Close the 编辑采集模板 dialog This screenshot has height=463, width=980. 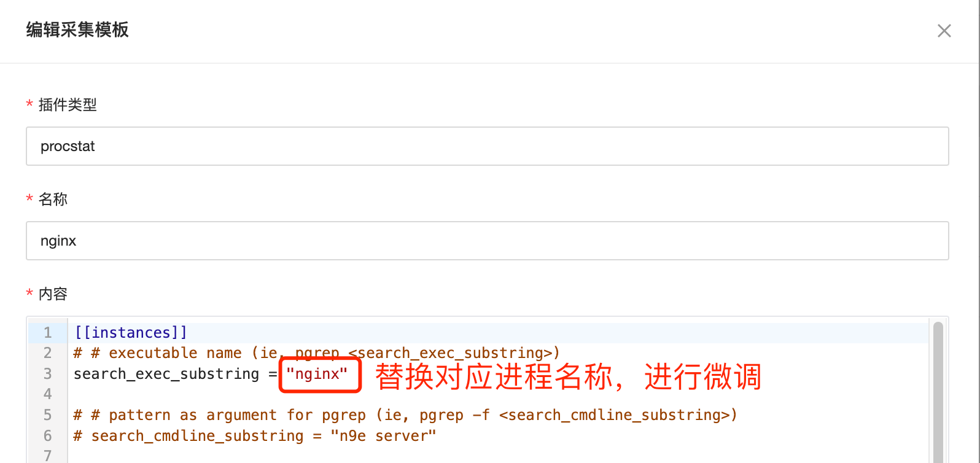[944, 31]
